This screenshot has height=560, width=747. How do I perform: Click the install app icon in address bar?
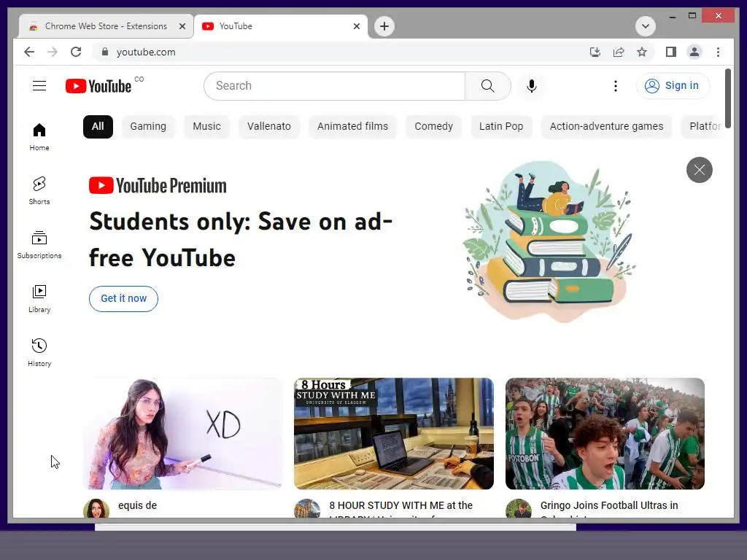[x=595, y=52]
